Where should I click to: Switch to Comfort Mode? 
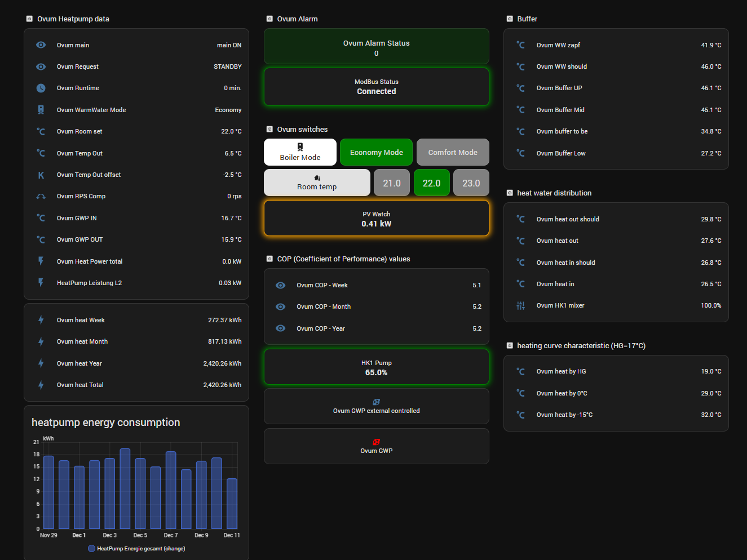point(453,152)
